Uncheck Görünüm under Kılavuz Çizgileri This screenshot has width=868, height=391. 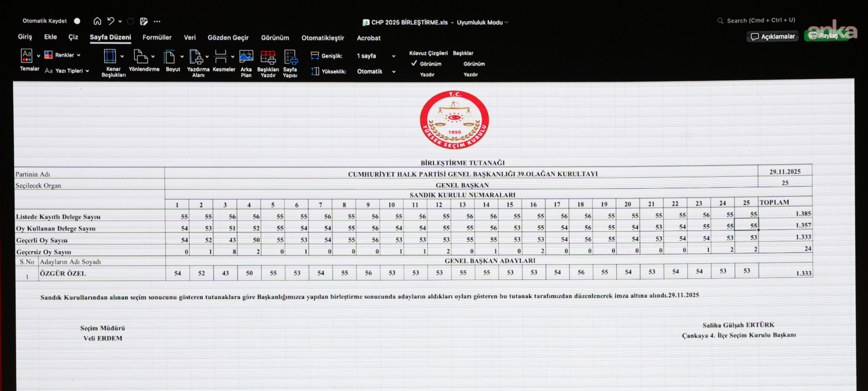414,64
